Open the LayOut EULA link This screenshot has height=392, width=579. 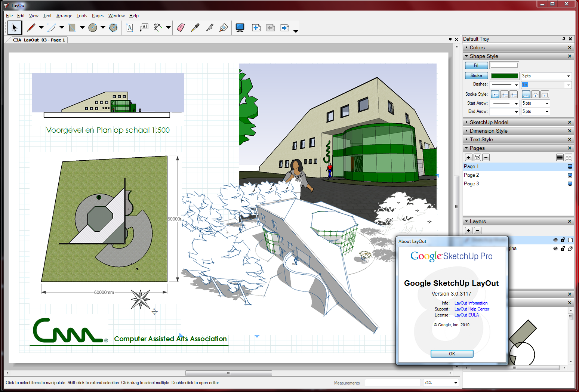click(466, 315)
